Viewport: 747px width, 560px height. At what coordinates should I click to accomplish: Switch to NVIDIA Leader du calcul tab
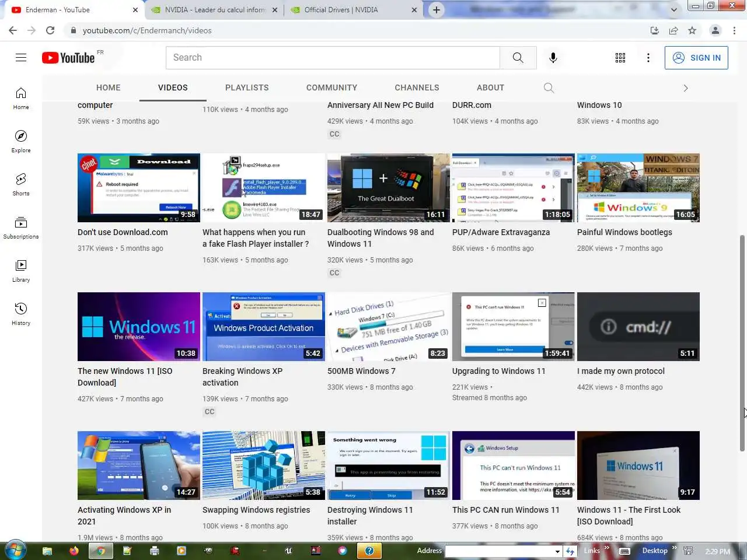(214, 10)
